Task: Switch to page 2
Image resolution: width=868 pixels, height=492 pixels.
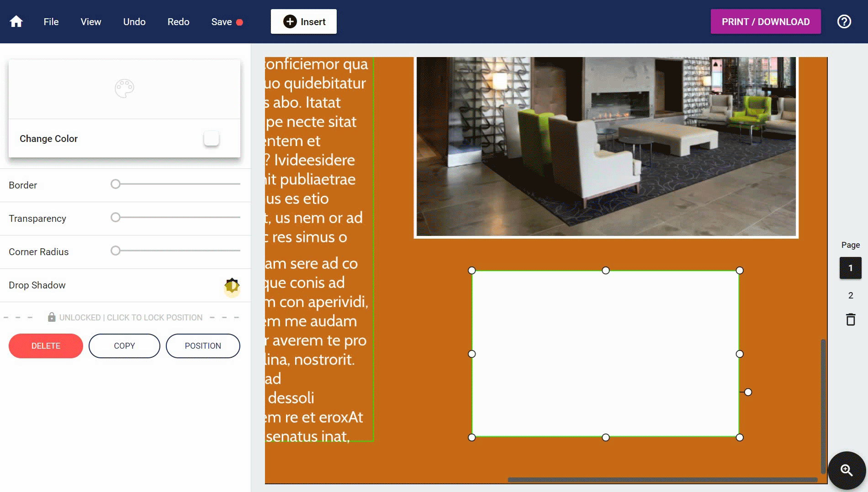Action: click(851, 295)
